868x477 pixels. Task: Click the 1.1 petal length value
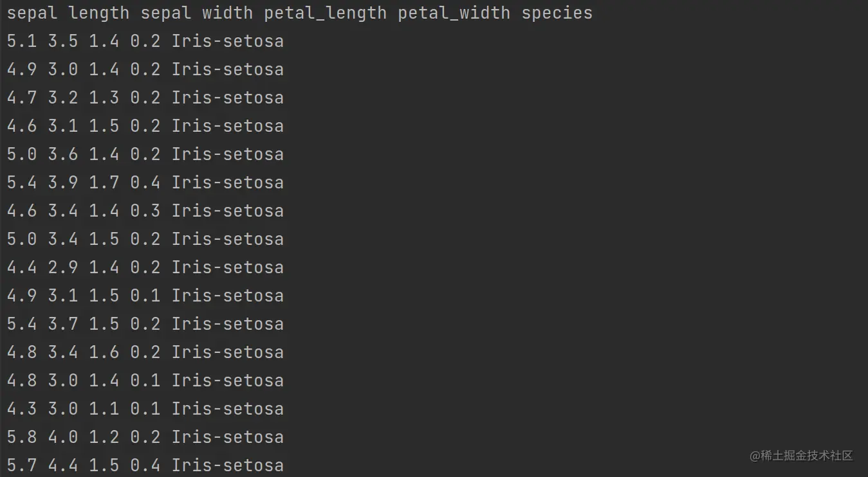tap(104, 409)
